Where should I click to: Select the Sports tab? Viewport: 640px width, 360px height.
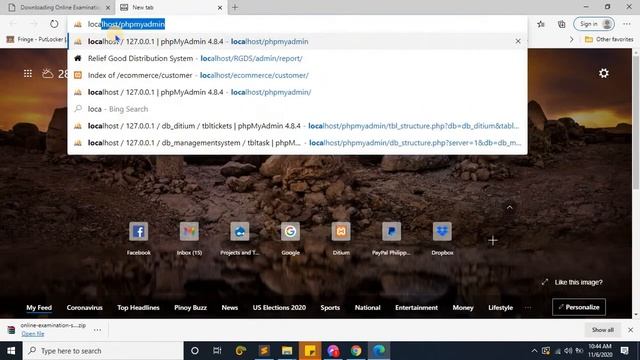pos(330,307)
